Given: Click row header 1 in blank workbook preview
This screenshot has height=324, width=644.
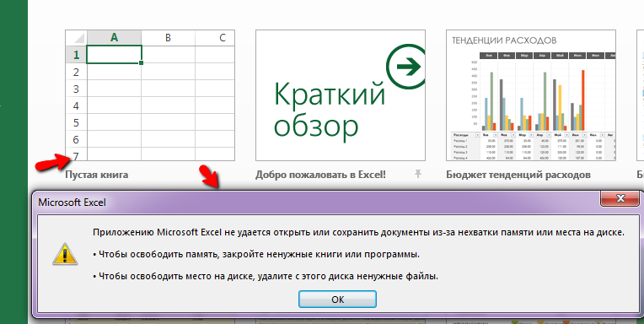Looking at the screenshot, I should click(x=77, y=54).
